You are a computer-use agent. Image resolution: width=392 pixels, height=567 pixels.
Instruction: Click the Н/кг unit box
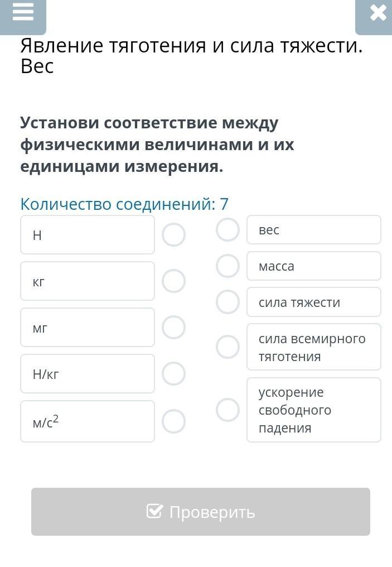point(88,374)
